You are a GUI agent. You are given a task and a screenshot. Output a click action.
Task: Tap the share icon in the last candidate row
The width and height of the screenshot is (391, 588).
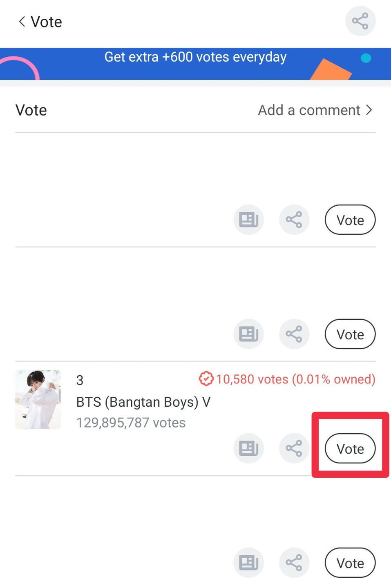[294, 563]
